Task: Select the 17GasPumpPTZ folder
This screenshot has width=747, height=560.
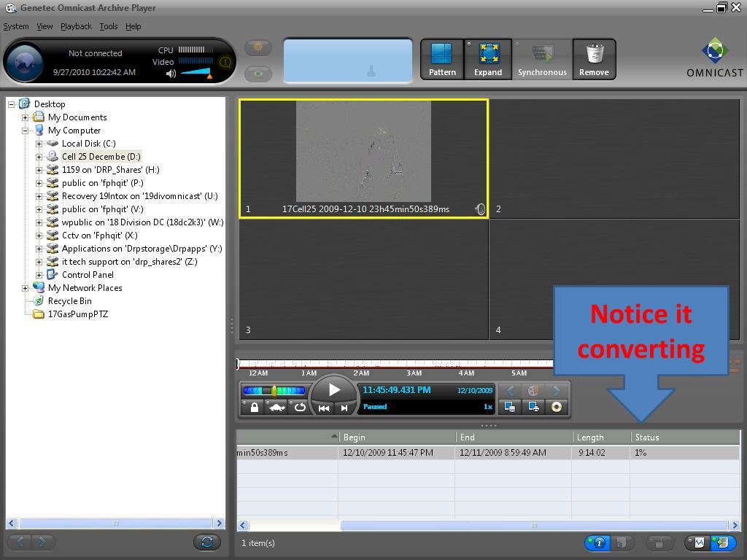Action: pyautogui.click(x=78, y=314)
